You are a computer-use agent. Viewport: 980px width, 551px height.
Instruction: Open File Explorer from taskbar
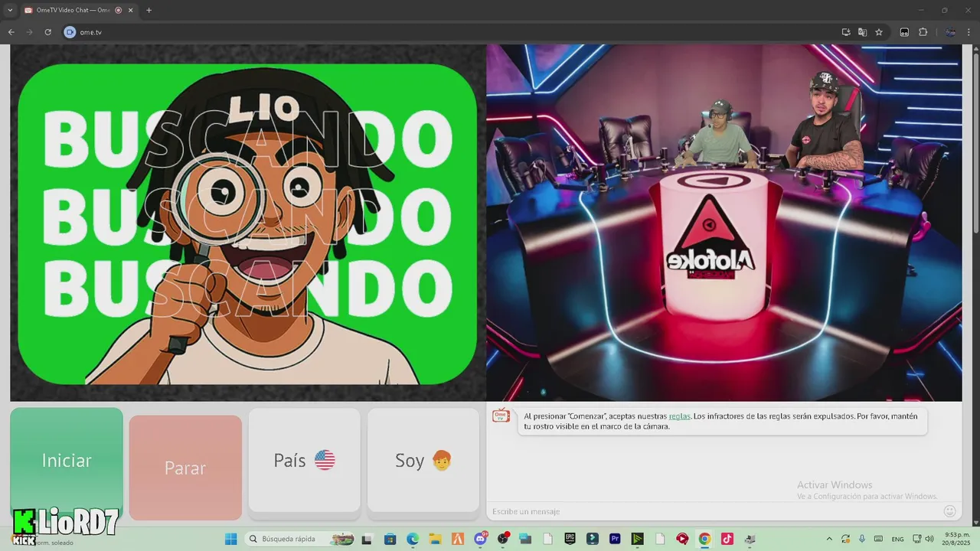point(435,539)
